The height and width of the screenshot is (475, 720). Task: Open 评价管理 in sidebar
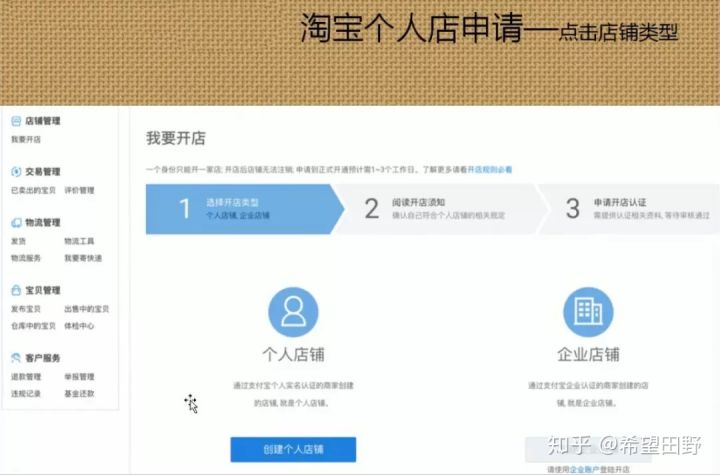[x=79, y=190]
